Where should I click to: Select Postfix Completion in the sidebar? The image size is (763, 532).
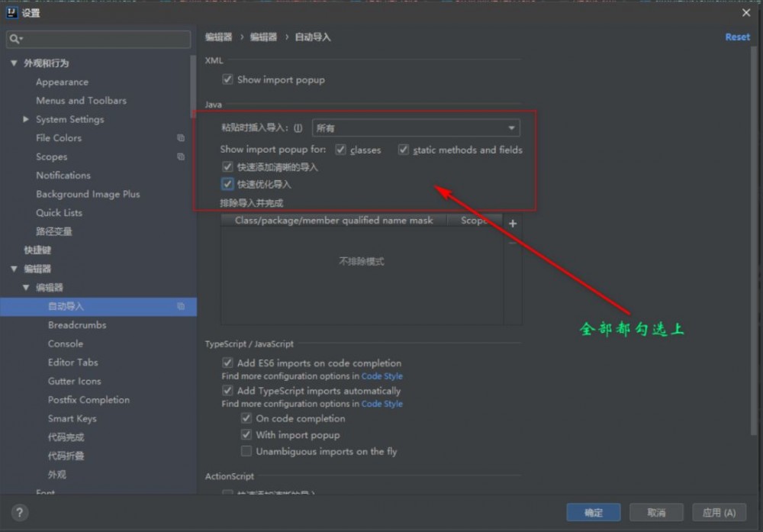point(89,399)
